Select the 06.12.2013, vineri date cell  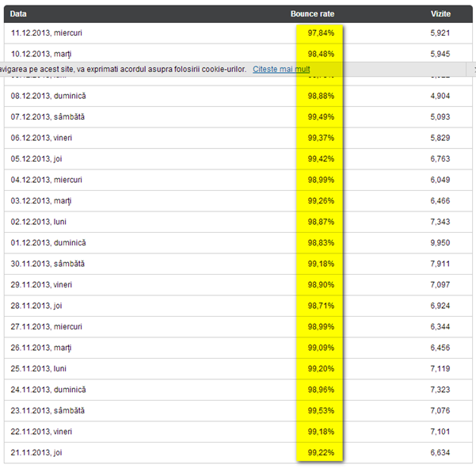tap(42, 138)
